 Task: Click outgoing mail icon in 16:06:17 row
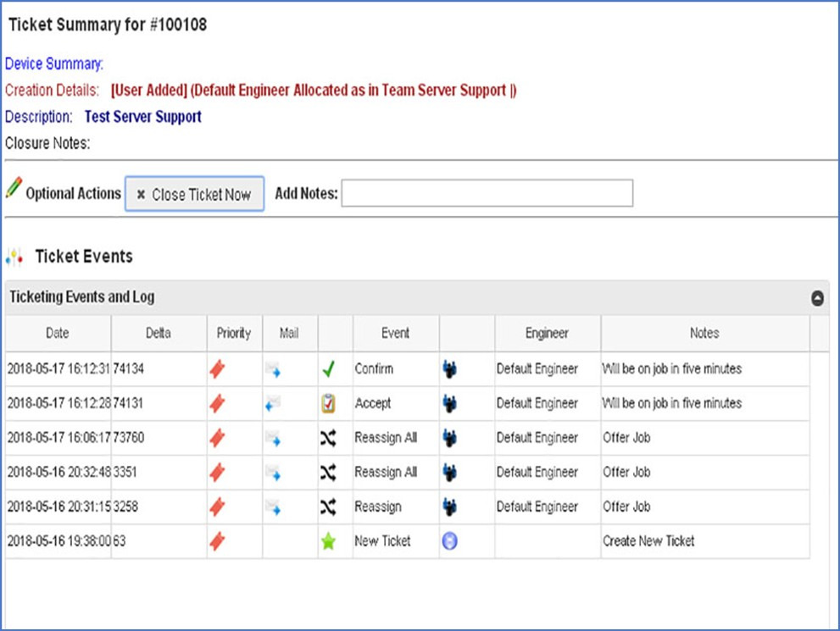pos(273,438)
